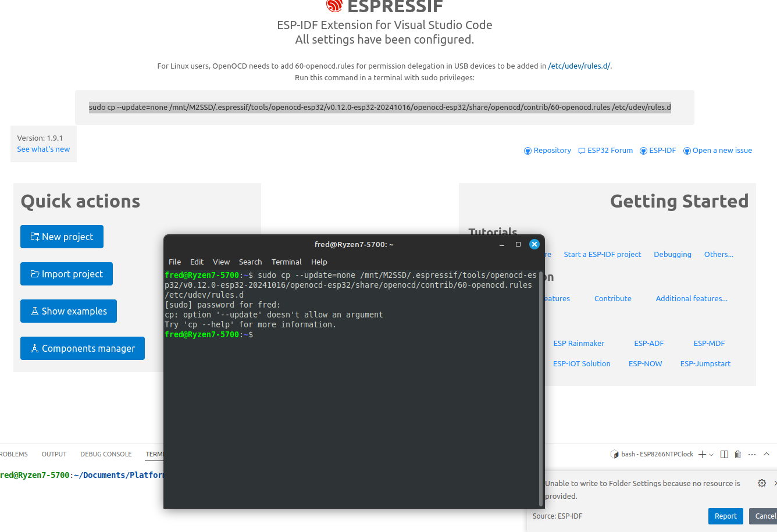Open Start a ESP-IDF project tutorial
Screen dimensions: 777x532
603,255
